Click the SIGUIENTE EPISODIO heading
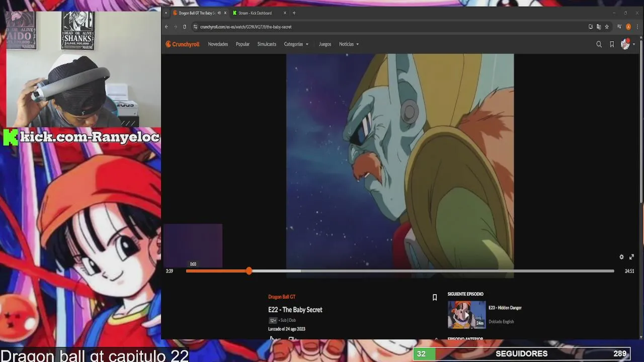This screenshot has width=644, height=362. pos(465,294)
